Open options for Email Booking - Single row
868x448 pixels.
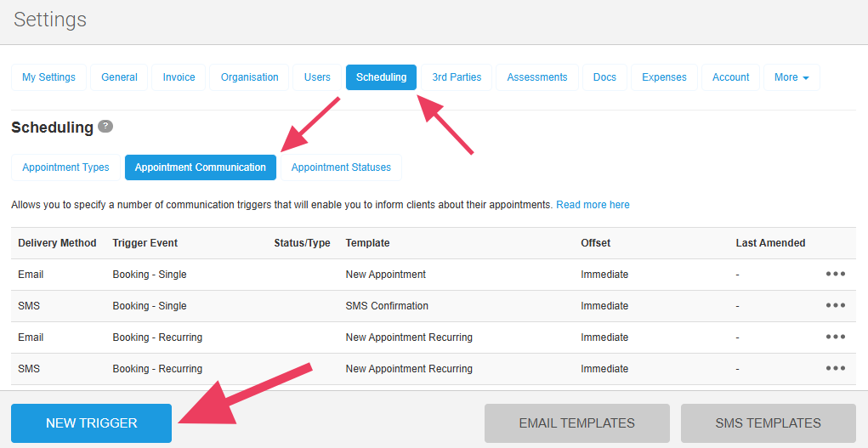[836, 274]
